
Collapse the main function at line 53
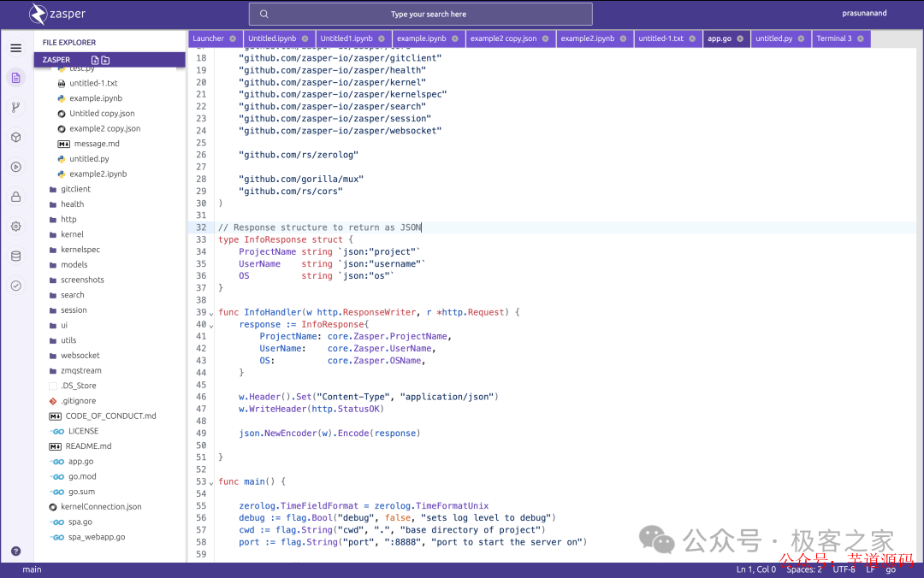pyautogui.click(x=211, y=483)
